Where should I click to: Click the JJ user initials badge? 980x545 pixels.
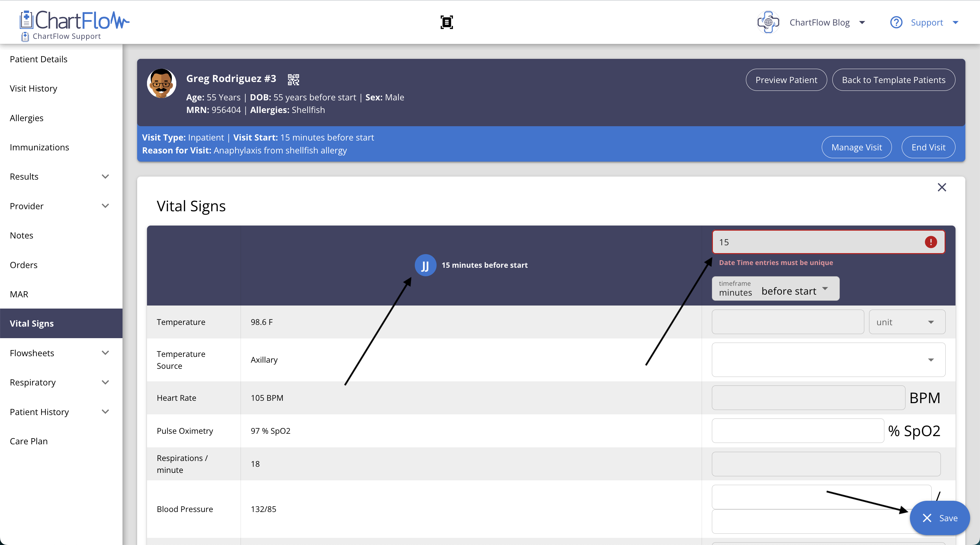click(x=425, y=265)
